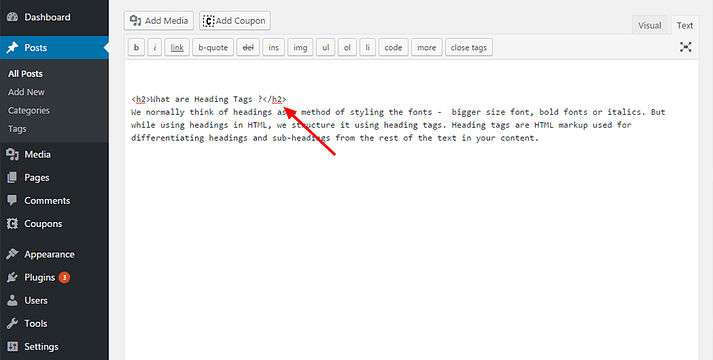The width and height of the screenshot is (713, 360).
Task: Click the Dashboard gauge icon
Action: [x=12, y=17]
